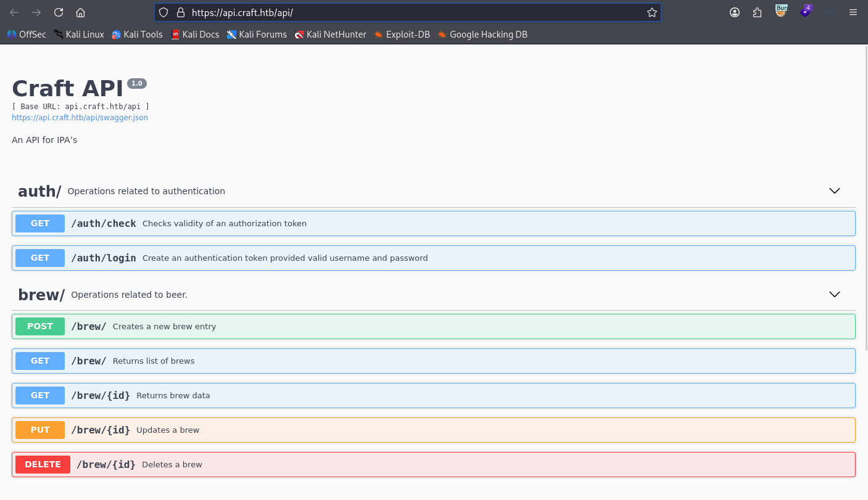Click the 'Updates a brew' description
The width and height of the screenshot is (868, 500).
[x=168, y=430]
